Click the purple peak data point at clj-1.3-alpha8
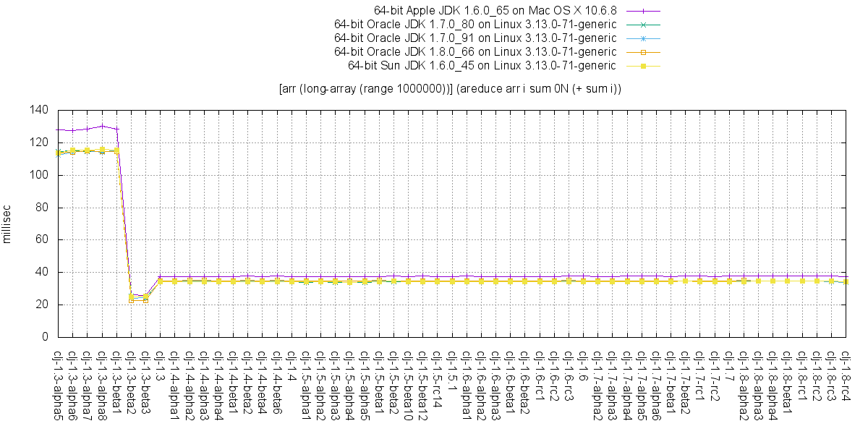 point(102,126)
